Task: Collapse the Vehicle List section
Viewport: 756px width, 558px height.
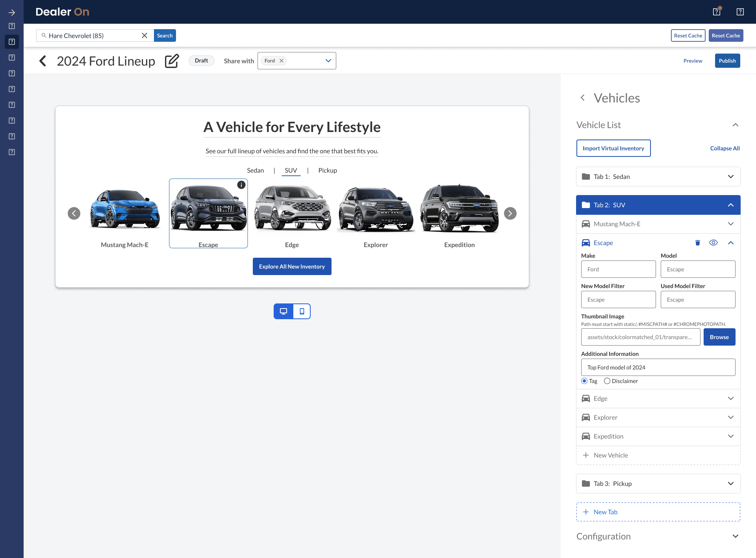Action: coord(736,125)
